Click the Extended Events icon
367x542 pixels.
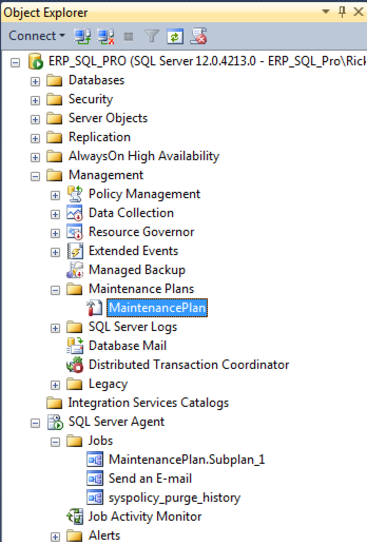click(75, 251)
